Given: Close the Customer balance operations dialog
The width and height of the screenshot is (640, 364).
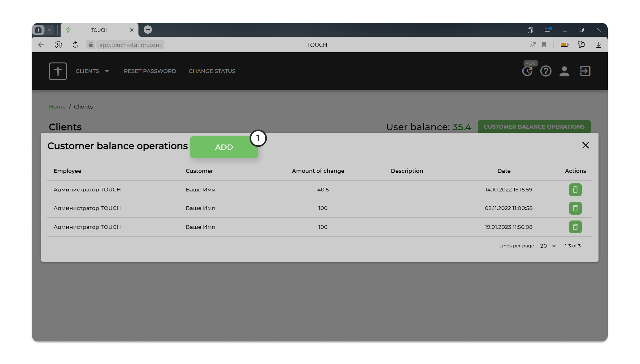Looking at the screenshot, I should tap(586, 145).
